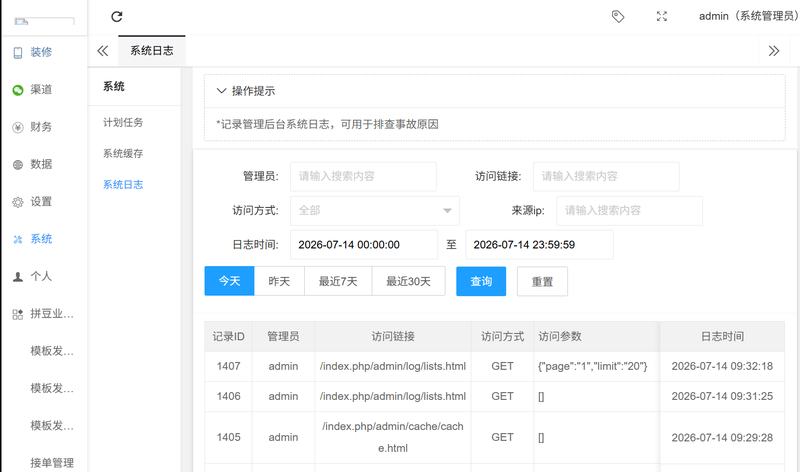The image size is (800, 472).
Task: Click the {"page":"1","limit":"20"} parameter cell
Action: pyautogui.click(x=596, y=366)
